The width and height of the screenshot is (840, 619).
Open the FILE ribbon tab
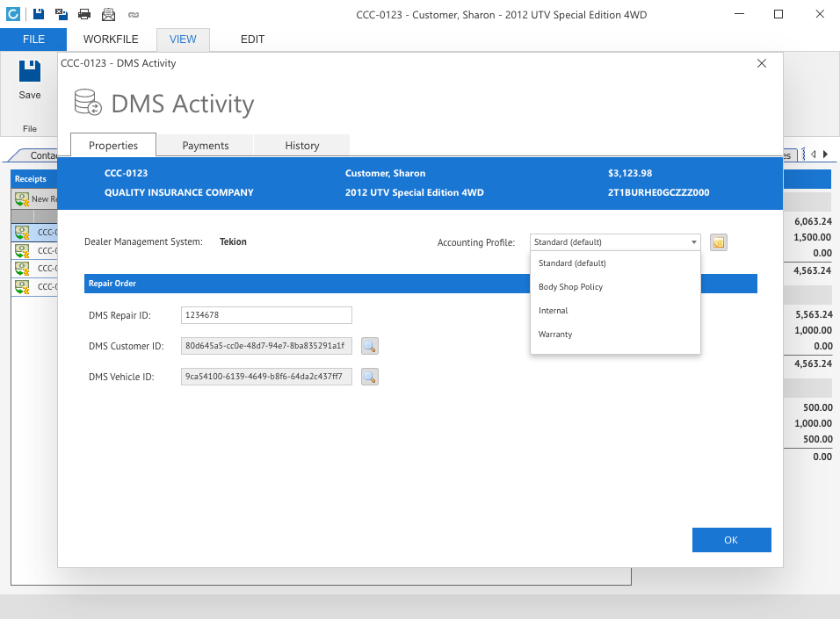click(x=33, y=40)
